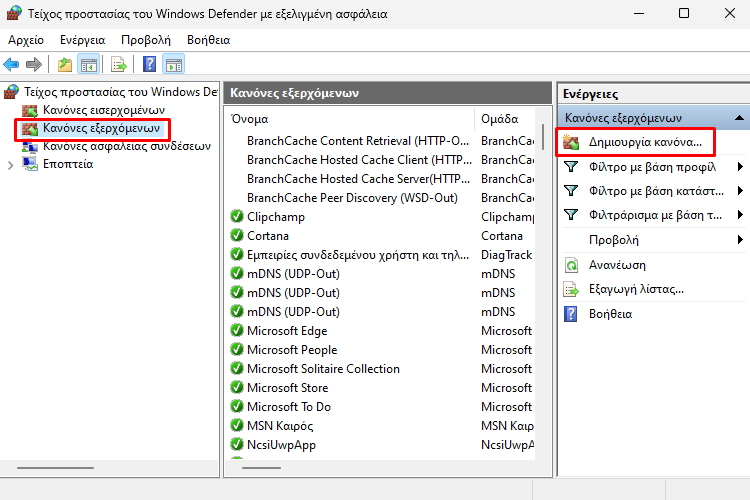
Task: Toggle the Action pane toolbar icon
Action: [174, 64]
